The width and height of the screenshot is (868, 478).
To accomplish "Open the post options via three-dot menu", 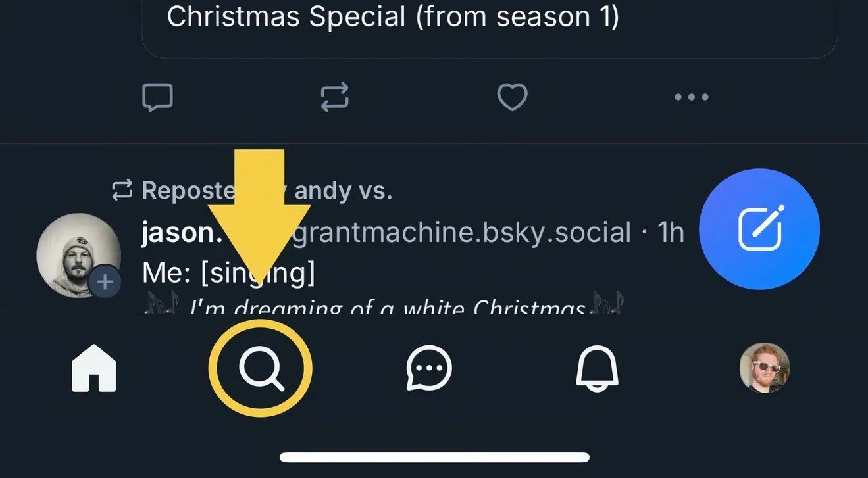I will tap(691, 97).
